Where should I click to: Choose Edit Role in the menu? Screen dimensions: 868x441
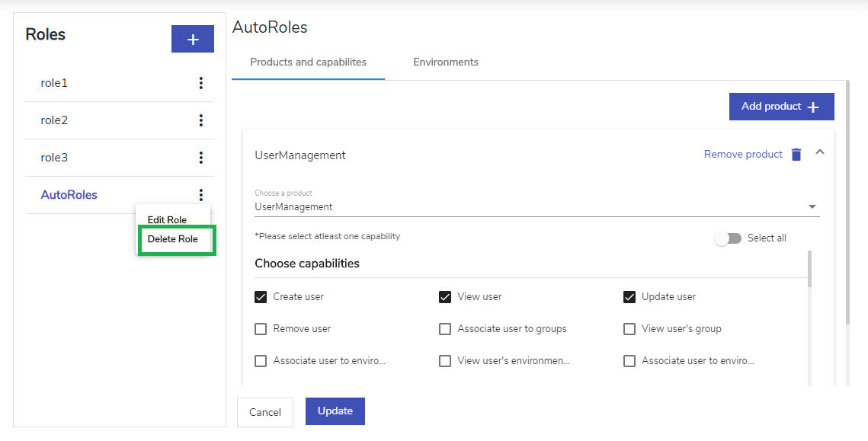coord(167,219)
